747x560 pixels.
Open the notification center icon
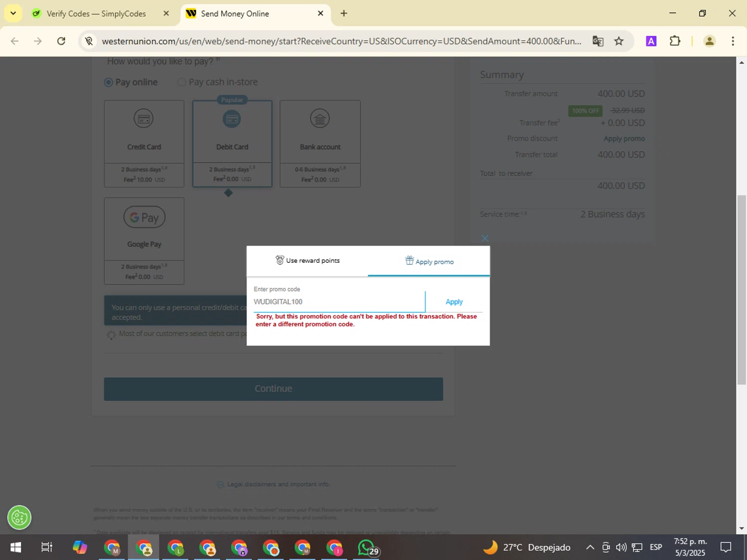click(726, 548)
